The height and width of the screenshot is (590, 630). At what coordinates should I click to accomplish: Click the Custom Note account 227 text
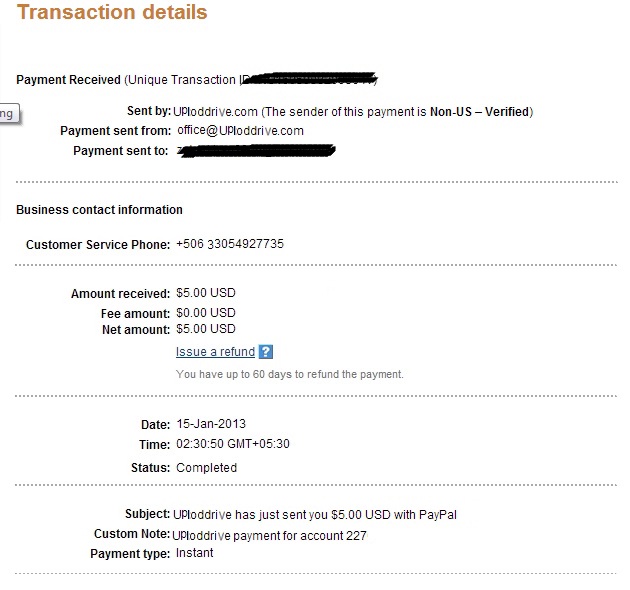pyautogui.click(x=269, y=536)
